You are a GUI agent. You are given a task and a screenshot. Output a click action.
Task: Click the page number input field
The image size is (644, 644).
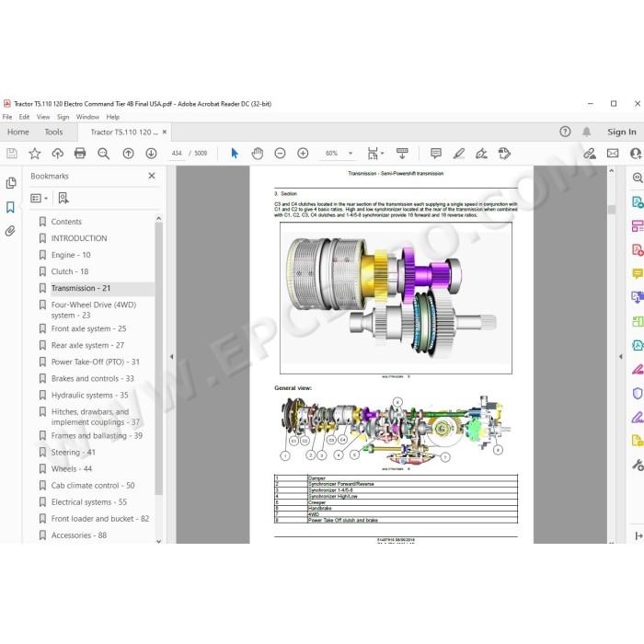tap(177, 154)
